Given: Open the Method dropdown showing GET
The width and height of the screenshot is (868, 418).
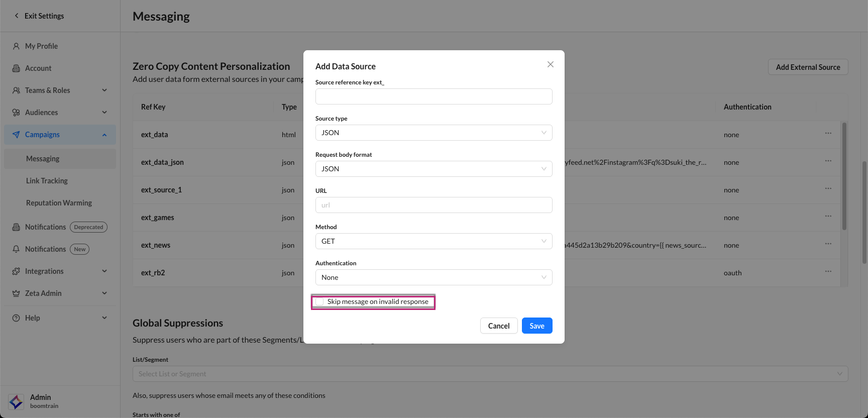Looking at the screenshot, I should click(x=433, y=241).
